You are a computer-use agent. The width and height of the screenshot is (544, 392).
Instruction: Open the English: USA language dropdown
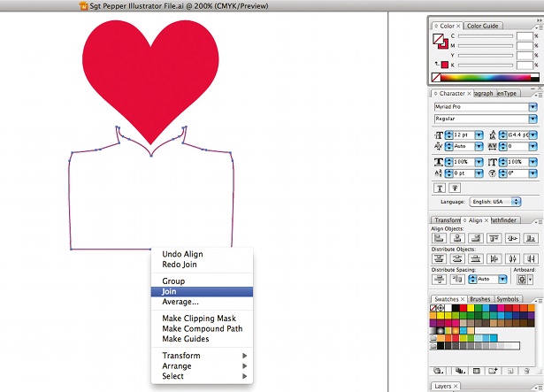495,202
